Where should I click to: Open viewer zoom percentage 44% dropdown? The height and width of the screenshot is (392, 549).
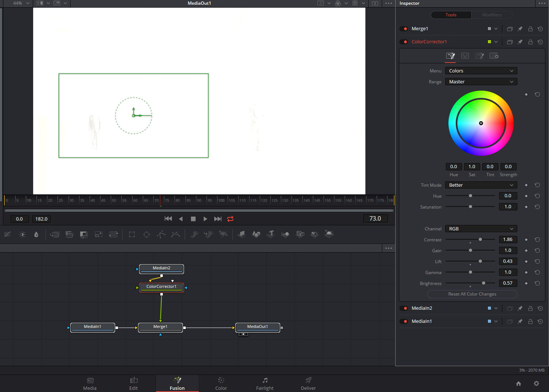(21, 3)
